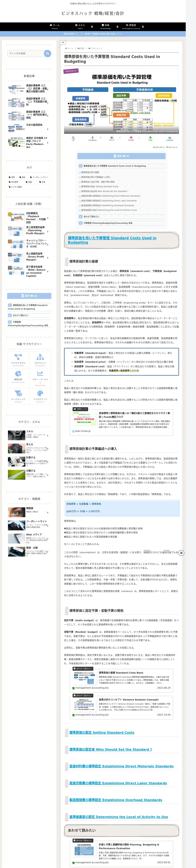
Task: Click the scroll-to-top round arrow button
Action: [181, 553]
